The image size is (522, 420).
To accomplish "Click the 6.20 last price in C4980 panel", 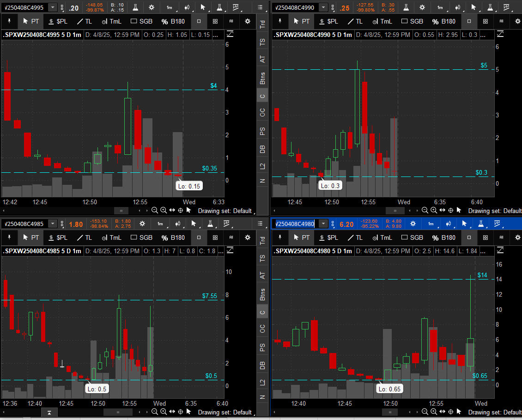I will 346,224.
